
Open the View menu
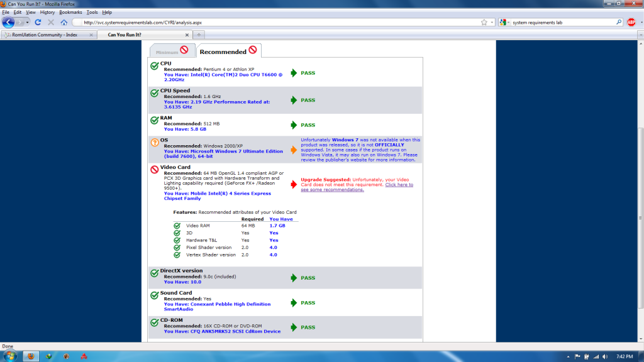[x=31, y=13]
